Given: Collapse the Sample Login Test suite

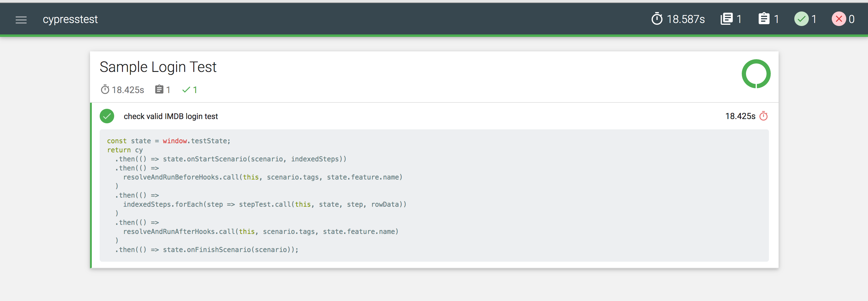Looking at the screenshot, I should point(158,67).
